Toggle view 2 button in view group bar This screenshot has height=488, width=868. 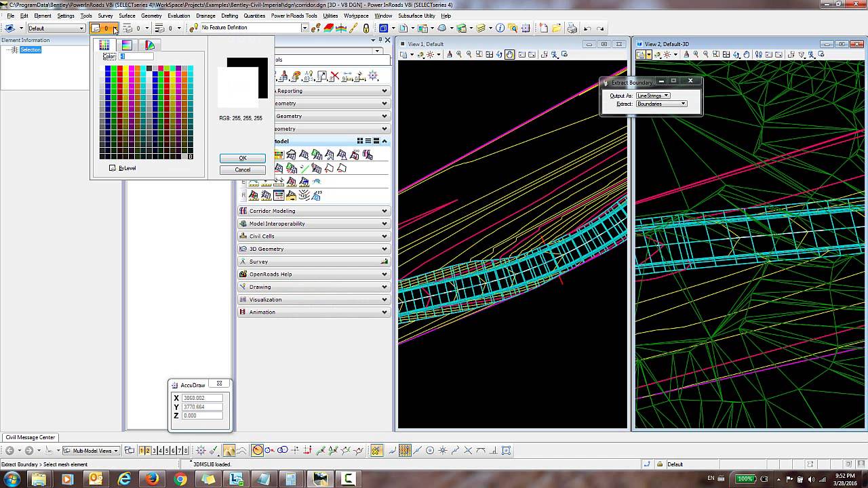coord(148,450)
